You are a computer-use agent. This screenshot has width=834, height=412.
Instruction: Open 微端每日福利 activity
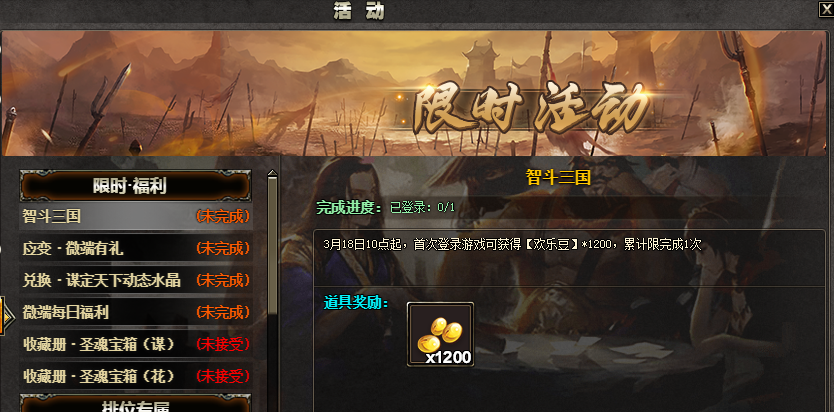tap(136, 312)
